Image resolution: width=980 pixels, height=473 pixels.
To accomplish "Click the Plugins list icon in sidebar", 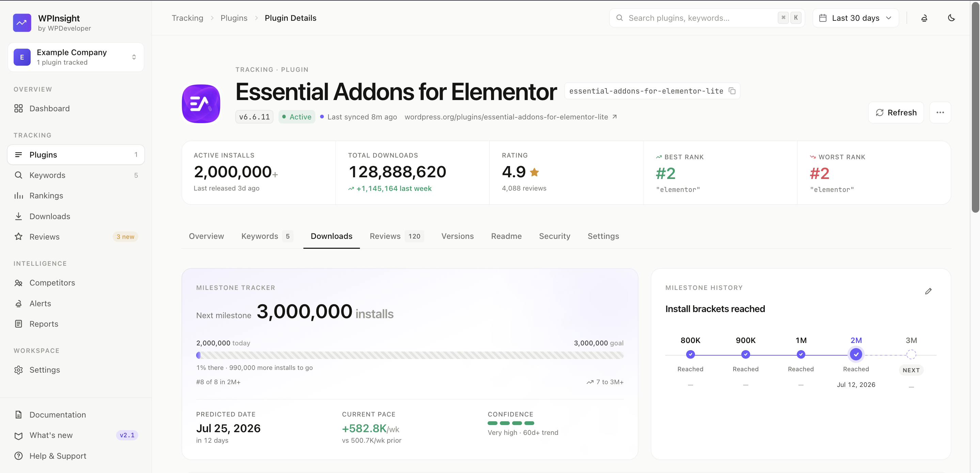I will [18, 154].
